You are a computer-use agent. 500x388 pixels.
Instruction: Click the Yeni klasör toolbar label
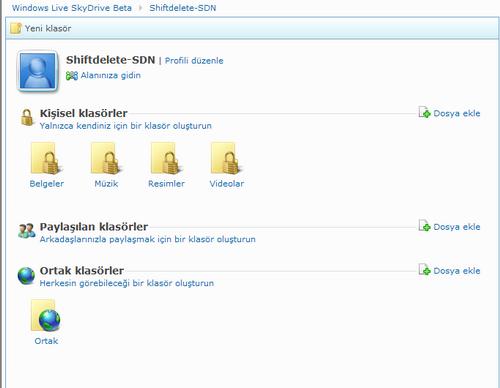(x=48, y=29)
